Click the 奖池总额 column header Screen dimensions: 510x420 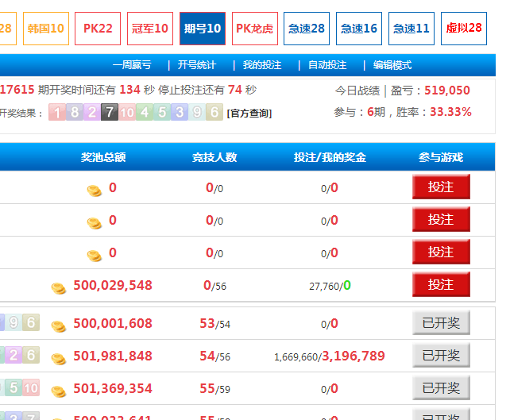click(103, 157)
